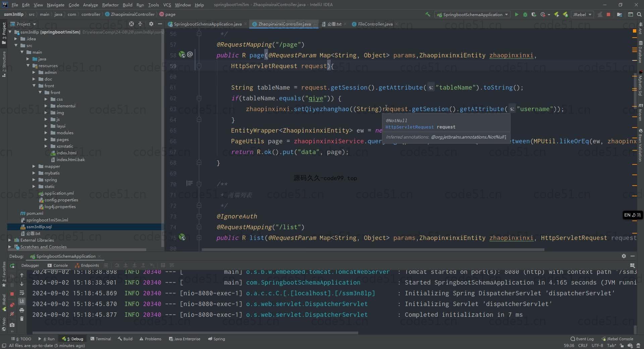644x349 pixels.
Task: Open SpringbootSchemaApplication run configuration dropdown
Action: 472,14
